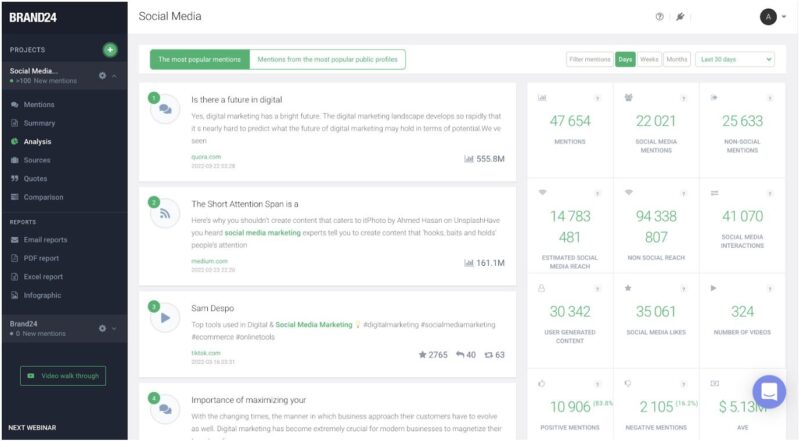Click the Video walk through button
800x441 pixels.
(x=63, y=376)
